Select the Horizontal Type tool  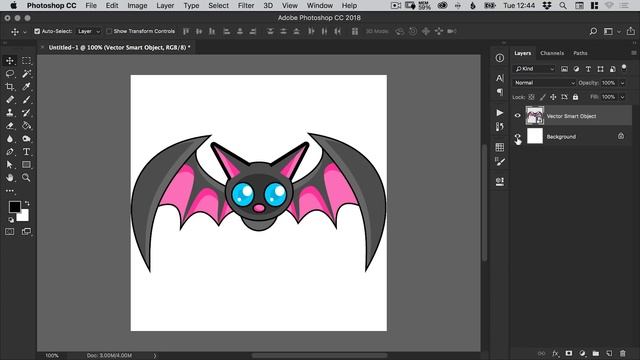coord(26,152)
